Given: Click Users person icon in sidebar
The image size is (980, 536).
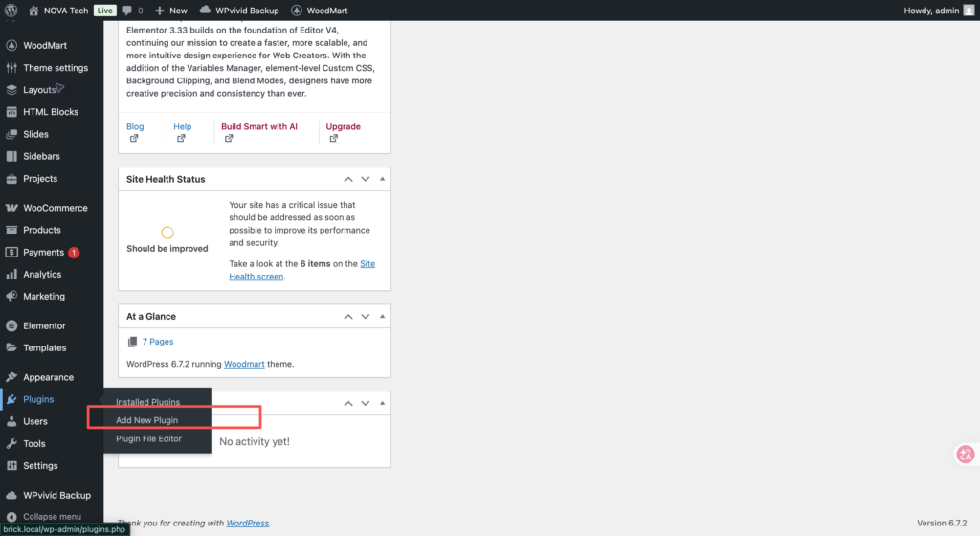Looking at the screenshot, I should point(11,422).
